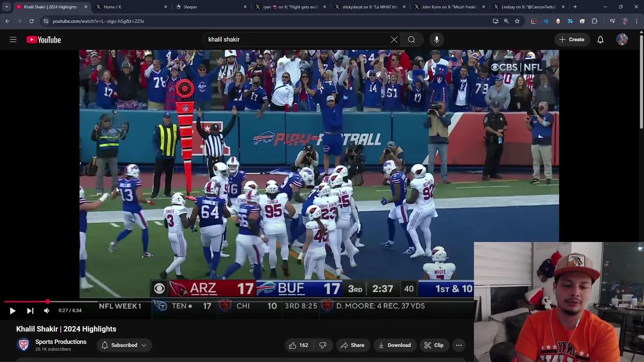
Task: Bookmark this tab with the star
Action: tap(517, 21)
